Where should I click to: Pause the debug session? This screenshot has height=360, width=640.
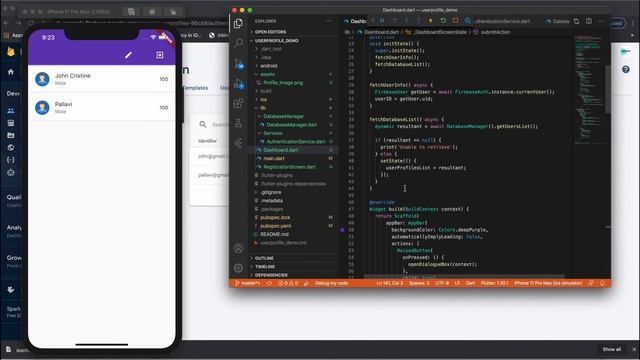pyautogui.click(x=382, y=20)
